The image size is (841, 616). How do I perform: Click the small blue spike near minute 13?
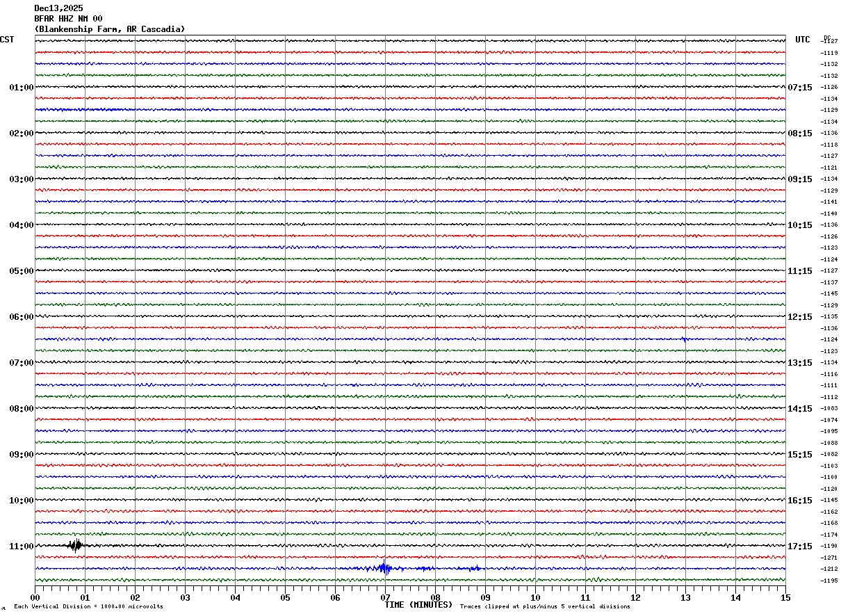tap(685, 339)
